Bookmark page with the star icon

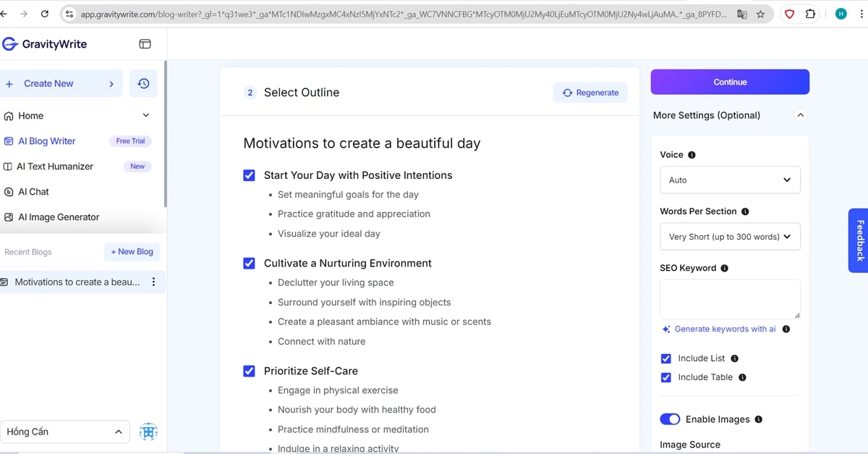[x=760, y=14]
